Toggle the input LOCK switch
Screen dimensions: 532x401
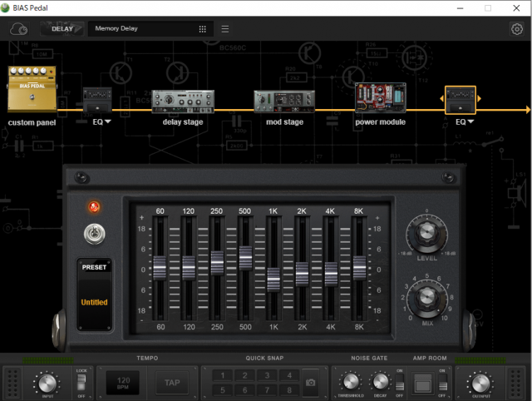81,383
